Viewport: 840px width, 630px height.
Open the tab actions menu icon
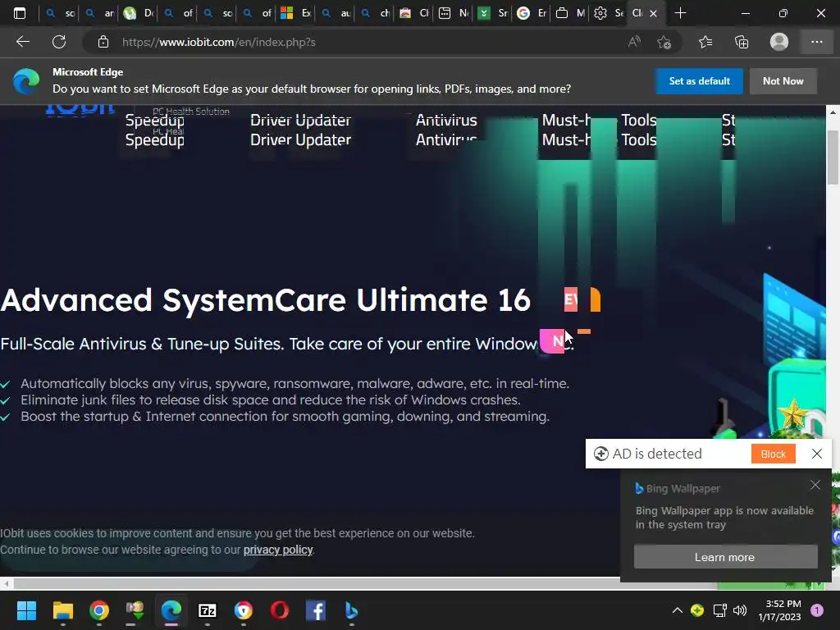(20, 13)
